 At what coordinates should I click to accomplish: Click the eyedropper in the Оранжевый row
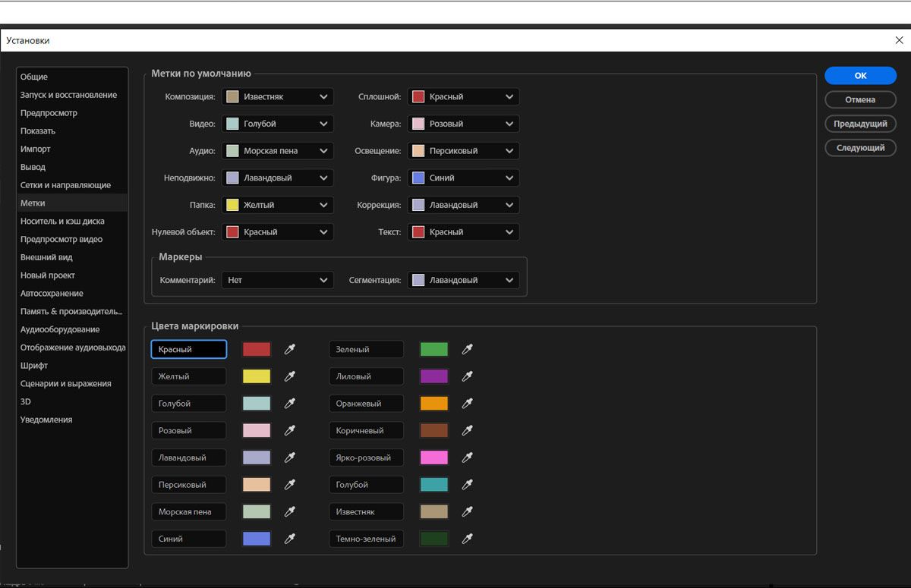(x=468, y=404)
